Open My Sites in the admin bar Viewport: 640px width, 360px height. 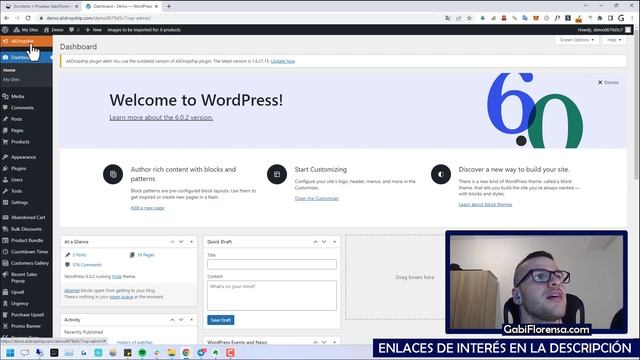click(26, 30)
